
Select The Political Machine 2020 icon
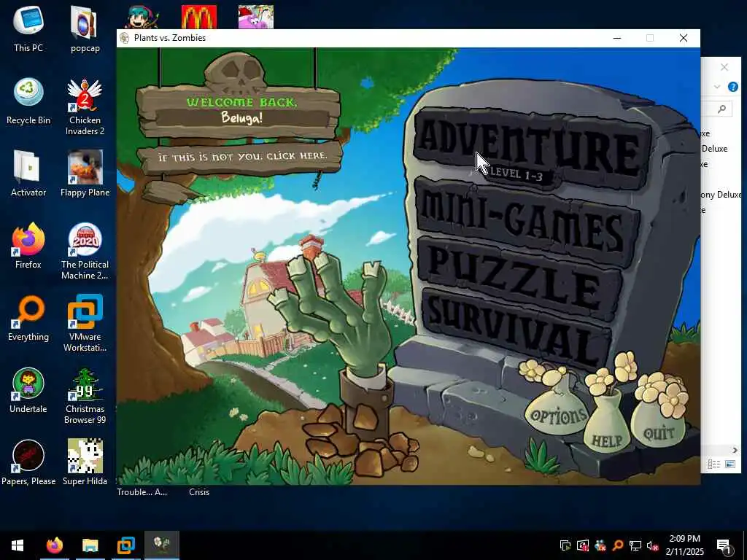(x=85, y=251)
